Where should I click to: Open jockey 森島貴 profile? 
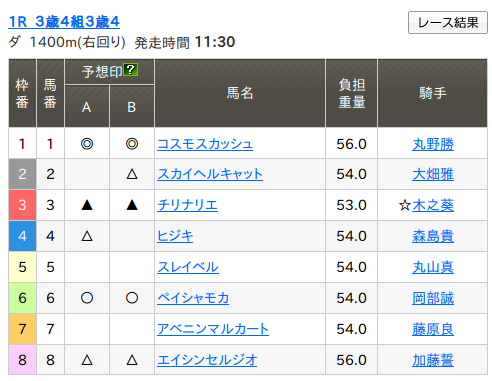(x=433, y=236)
